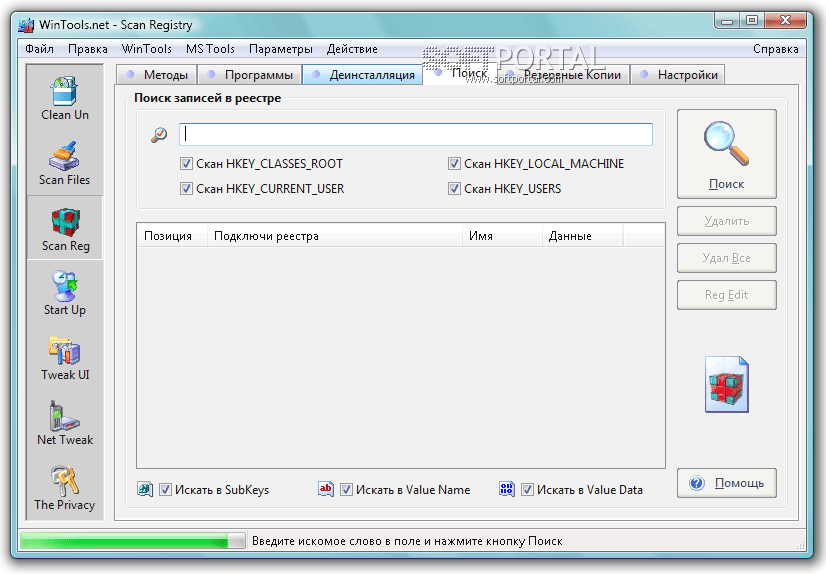The height and width of the screenshot is (574, 826).
Task: Uncheck Искать в SubKeys
Action: [x=165, y=490]
